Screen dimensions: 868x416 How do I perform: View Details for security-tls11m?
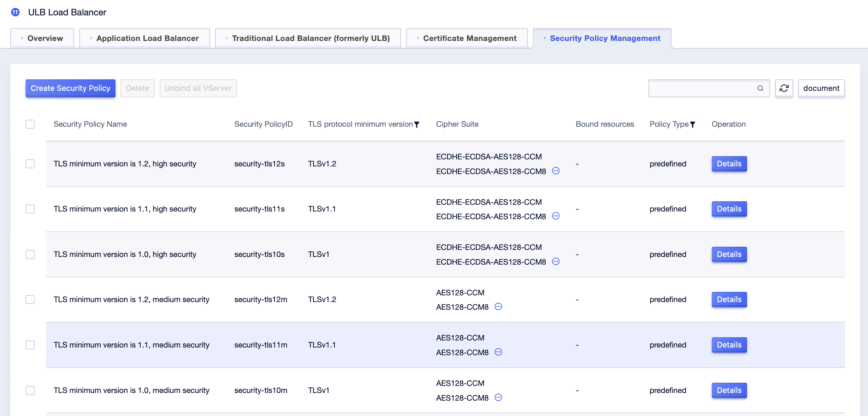tap(729, 345)
